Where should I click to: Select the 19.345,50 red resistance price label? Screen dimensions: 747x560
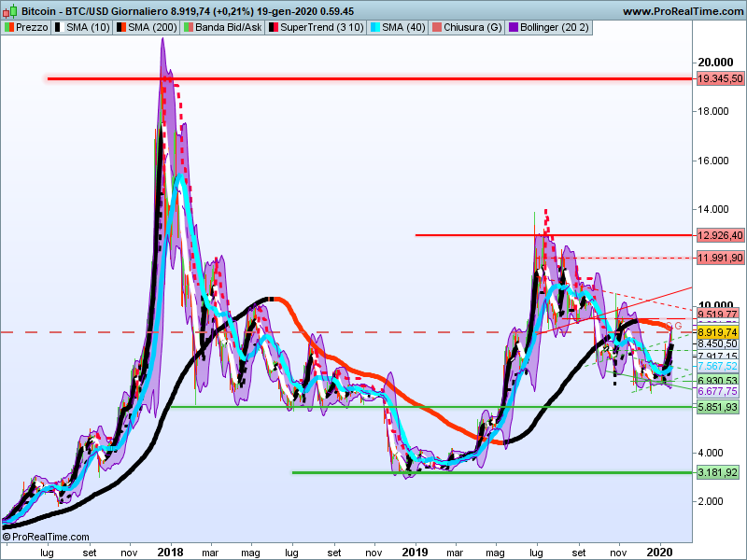(719, 79)
